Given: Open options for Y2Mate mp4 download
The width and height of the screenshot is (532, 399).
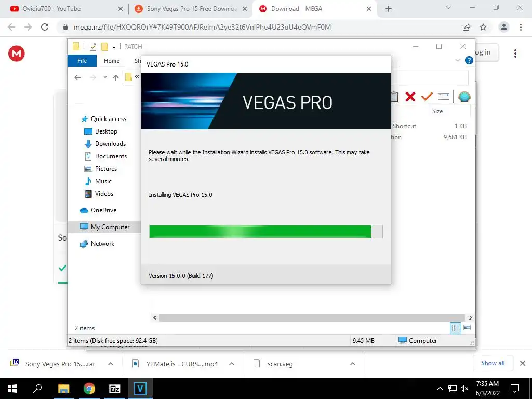Looking at the screenshot, I should click(232, 364).
